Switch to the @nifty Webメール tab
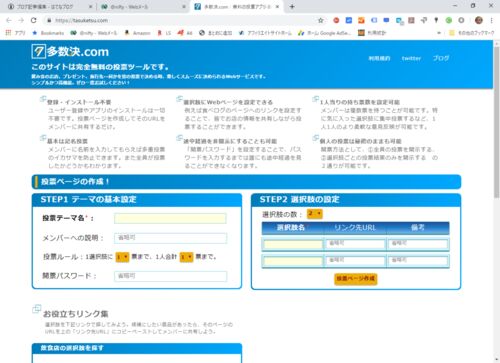This screenshot has width=500, height=363. [x=143, y=7]
